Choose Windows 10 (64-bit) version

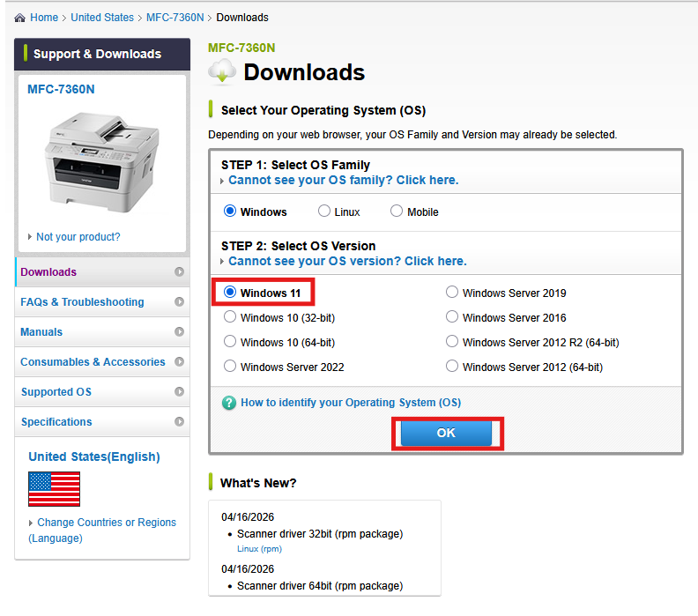point(230,341)
